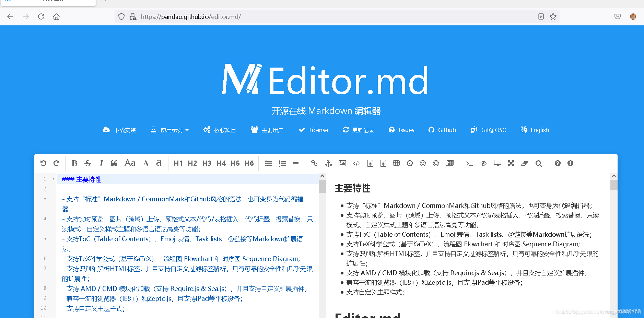Apply italic formatting
This screenshot has width=644, height=318.
tap(101, 163)
